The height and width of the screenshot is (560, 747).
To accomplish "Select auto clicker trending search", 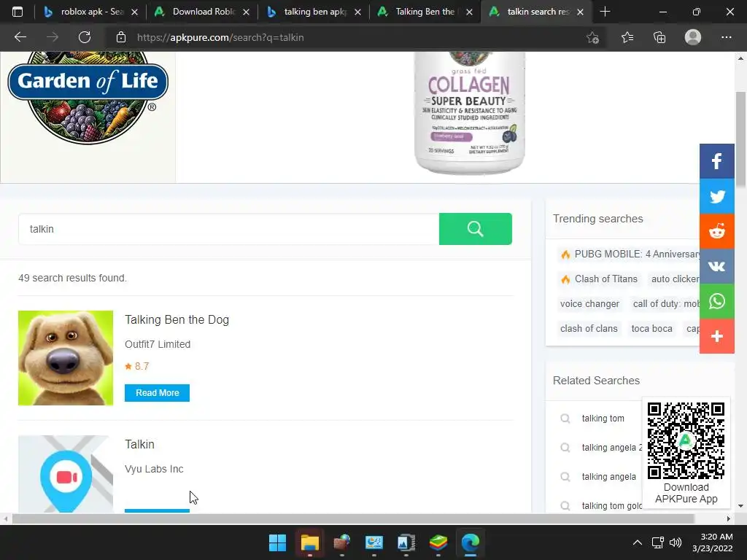I will 675,279.
